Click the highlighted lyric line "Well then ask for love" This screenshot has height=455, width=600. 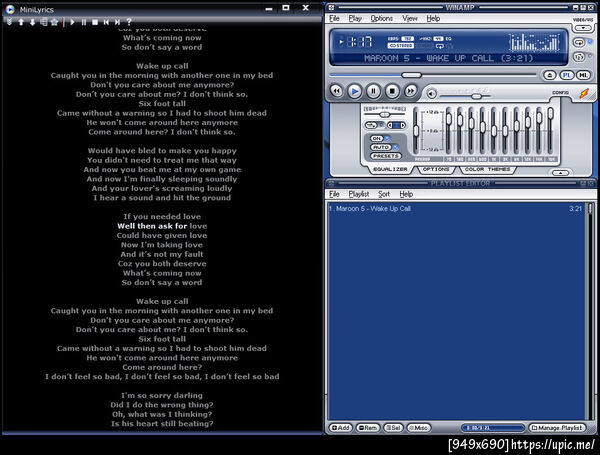tap(162, 226)
